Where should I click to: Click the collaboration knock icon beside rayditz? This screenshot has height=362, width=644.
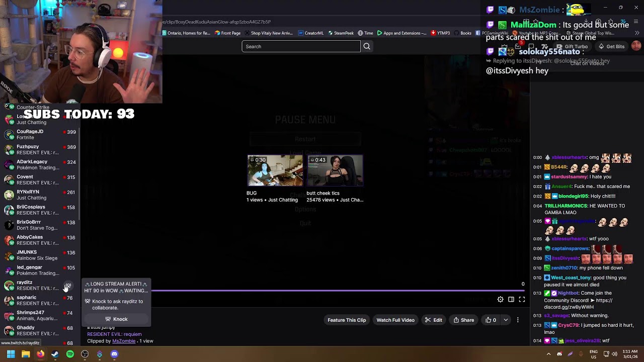pyautogui.click(x=68, y=286)
